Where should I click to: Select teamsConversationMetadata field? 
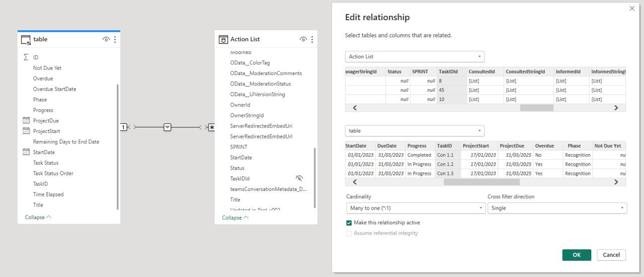[x=268, y=189]
